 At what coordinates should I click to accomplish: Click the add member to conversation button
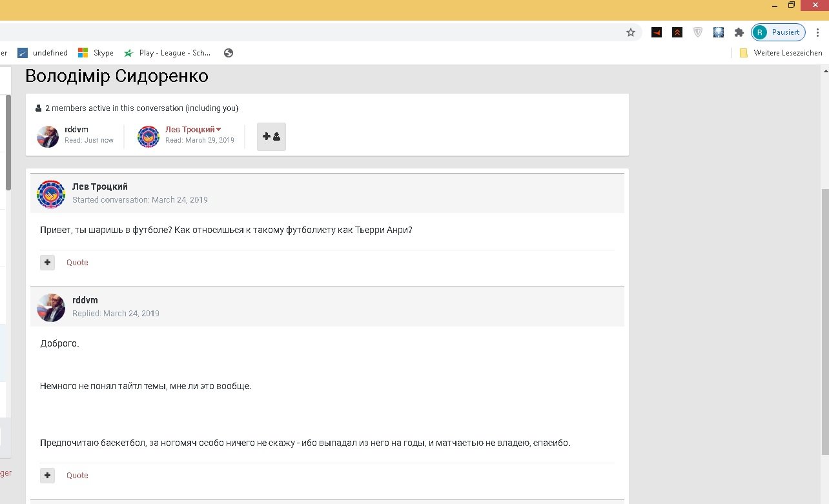pos(271,137)
